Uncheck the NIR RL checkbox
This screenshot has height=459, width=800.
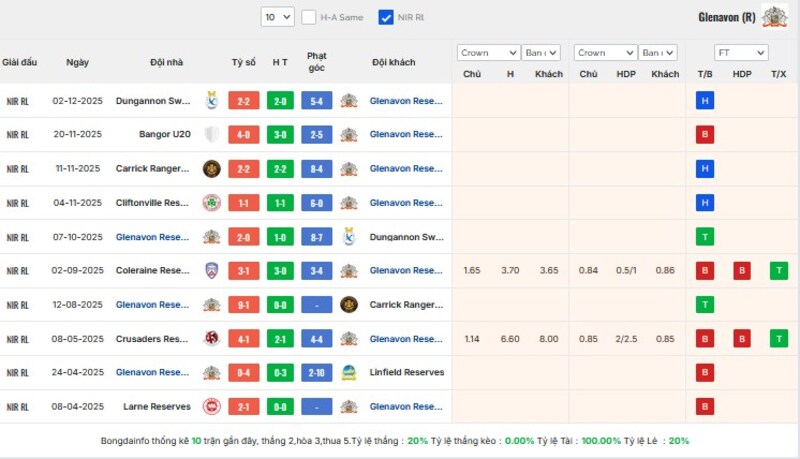coord(386,17)
